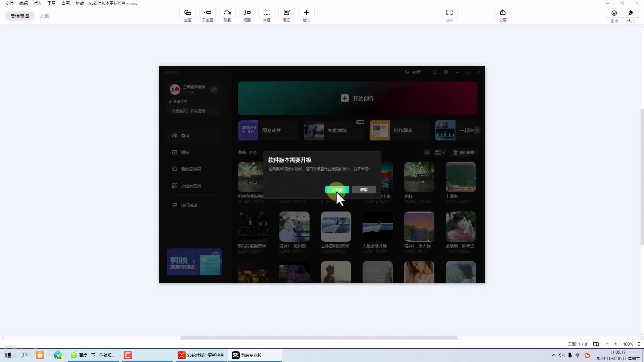The width and height of the screenshot is (644, 362).
Task: Open the 插入 plus button in the toolbar
Action: [x=306, y=15]
